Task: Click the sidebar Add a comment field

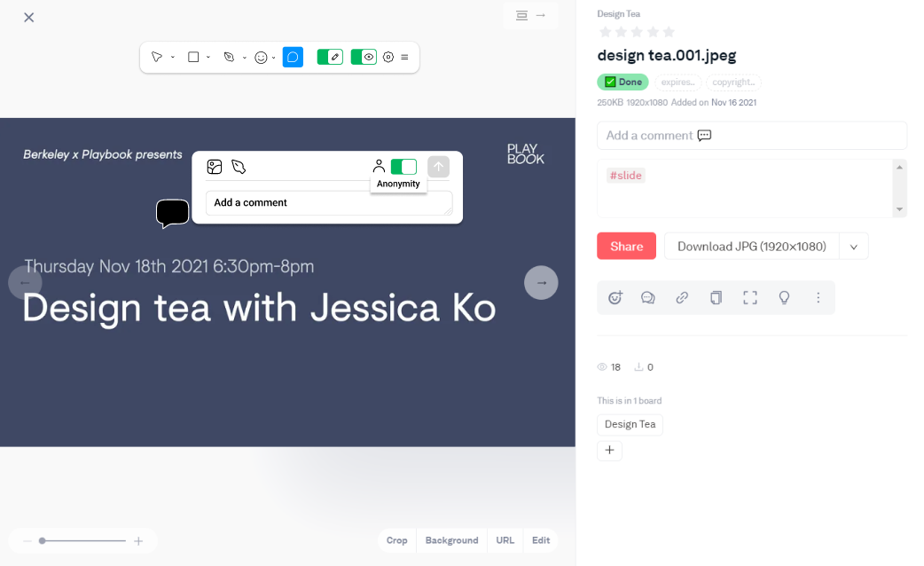Action: (x=752, y=136)
